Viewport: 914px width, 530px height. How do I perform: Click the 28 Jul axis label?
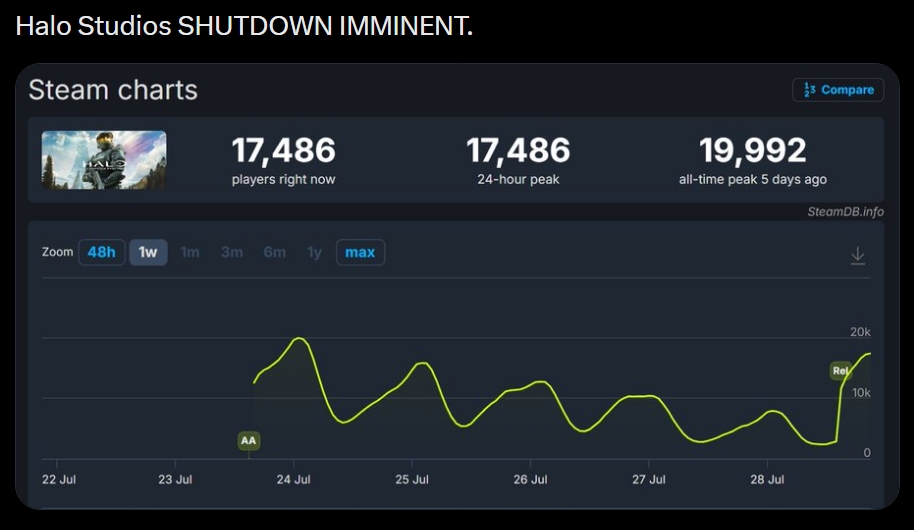pos(767,479)
